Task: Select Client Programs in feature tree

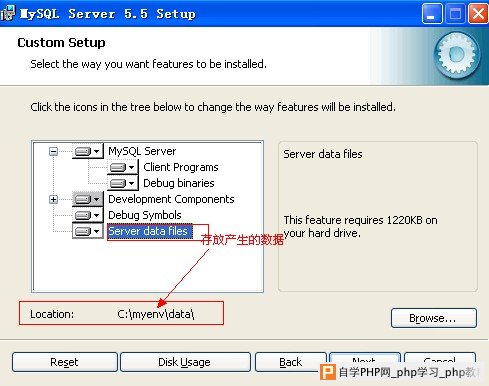Action: pos(181,167)
